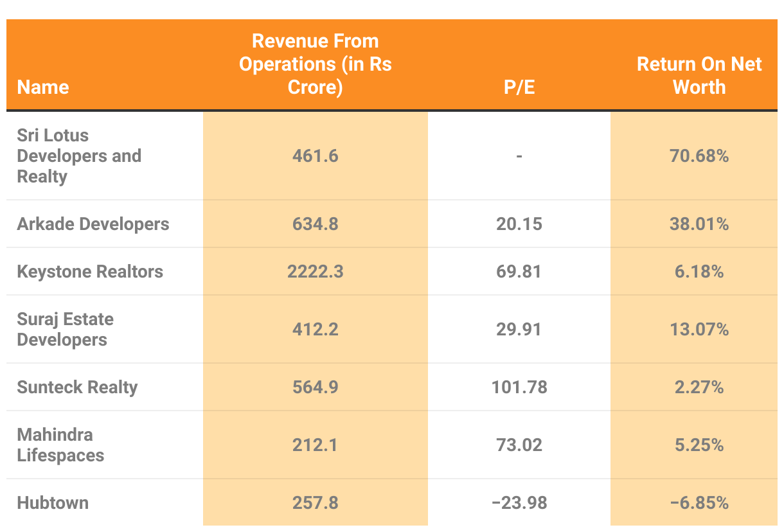Select the 212.1 revenue cell

point(315,445)
